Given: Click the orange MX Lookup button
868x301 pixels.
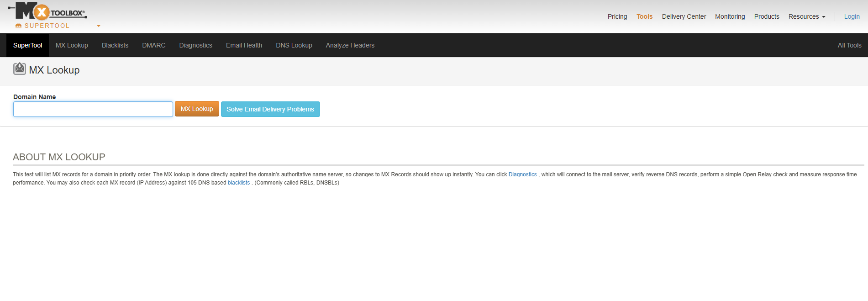Looking at the screenshot, I should [197, 109].
